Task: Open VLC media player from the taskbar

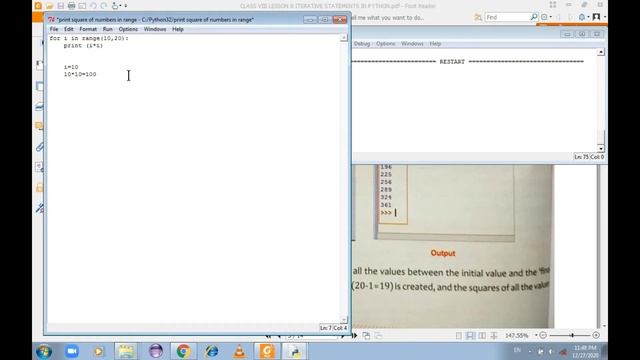Action: [240, 351]
